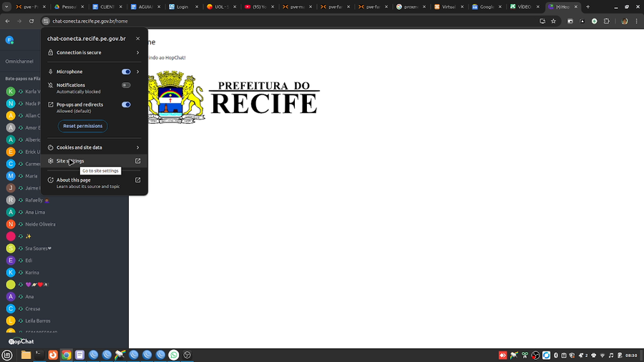Launch the terminal from taskbar
This screenshot has width=644, height=362.
pyautogui.click(x=39, y=355)
